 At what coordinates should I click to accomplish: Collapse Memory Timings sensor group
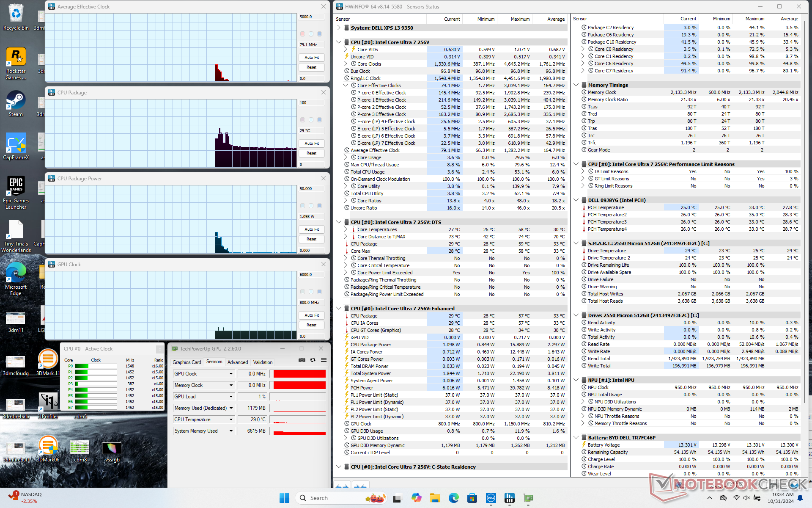click(576, 85)
